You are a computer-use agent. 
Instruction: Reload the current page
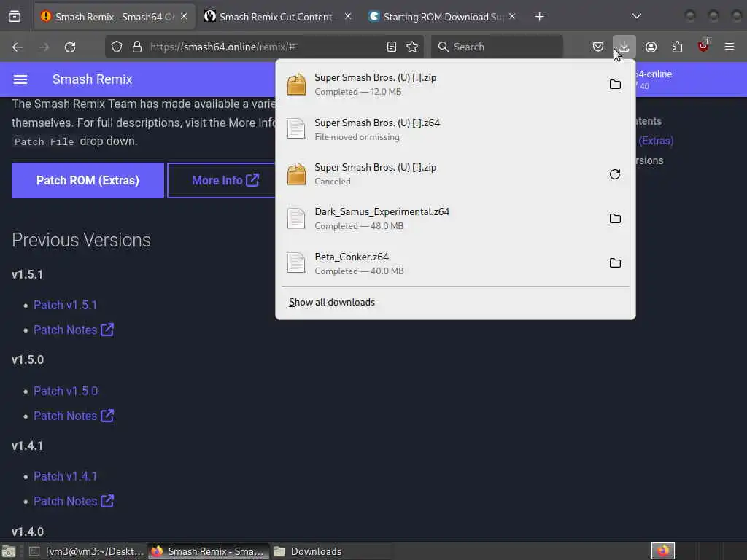[70, 47]
